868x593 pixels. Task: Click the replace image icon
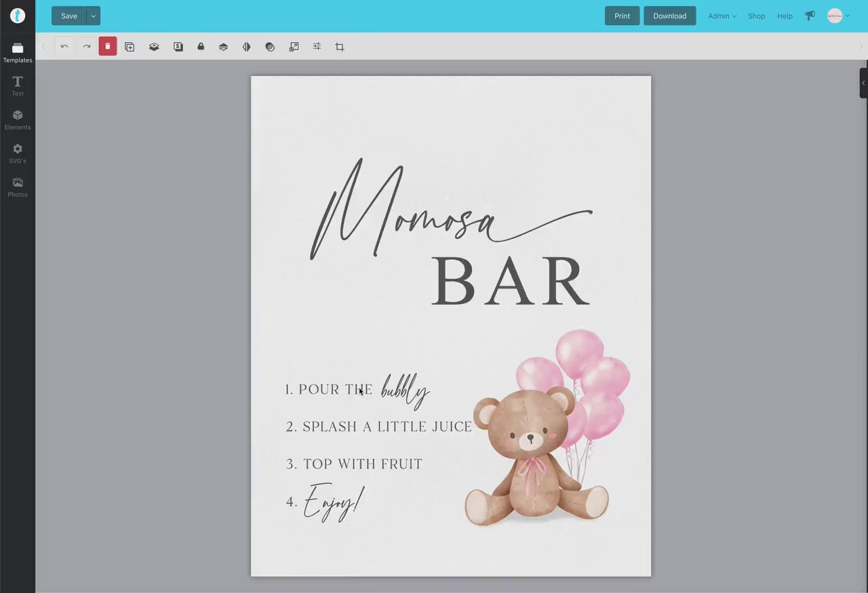click(x=294, y=47)
